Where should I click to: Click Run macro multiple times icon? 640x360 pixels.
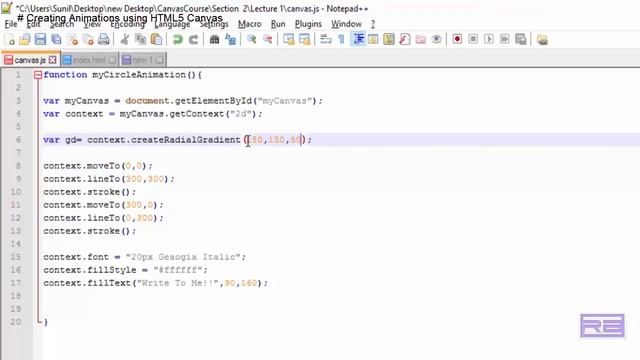point(505,39)
